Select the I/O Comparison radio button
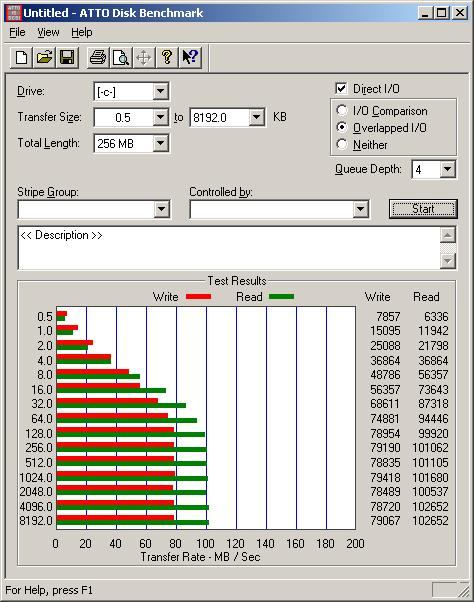The width and height of the screenshot is (474, 602). click(x=342, y=111)
